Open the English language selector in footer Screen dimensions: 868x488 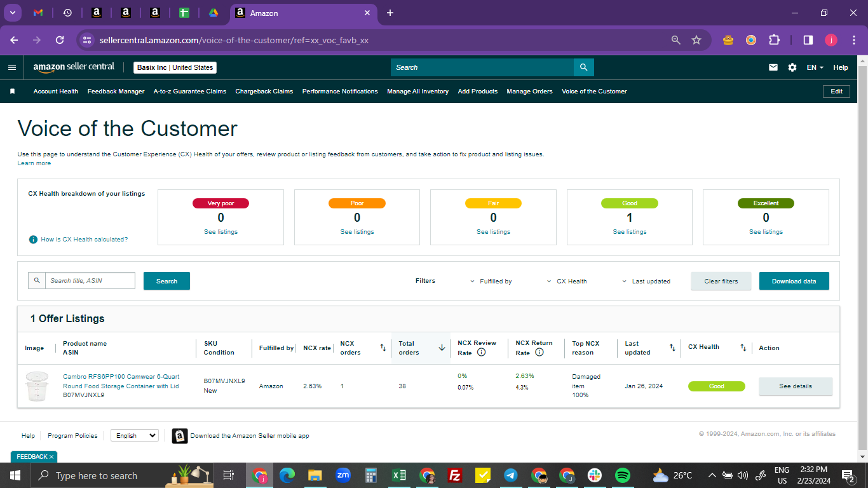pos(135,436)
